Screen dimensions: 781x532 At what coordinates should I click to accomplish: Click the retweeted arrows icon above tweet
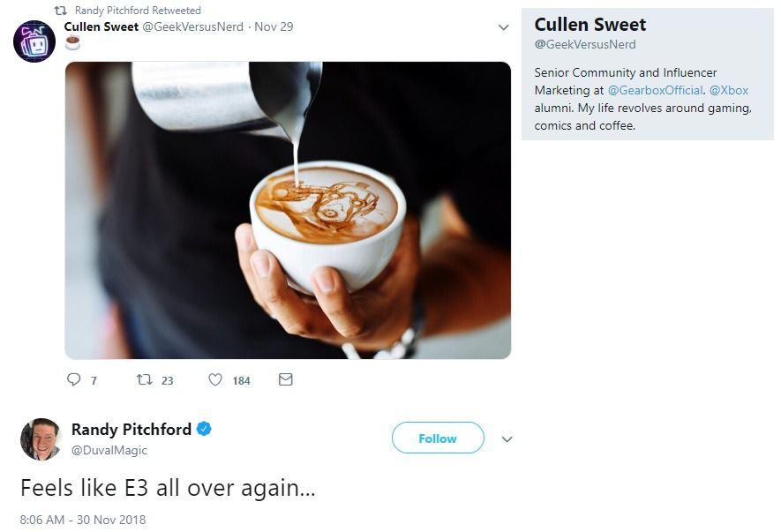pyautogui.click(x=61, y=11)
